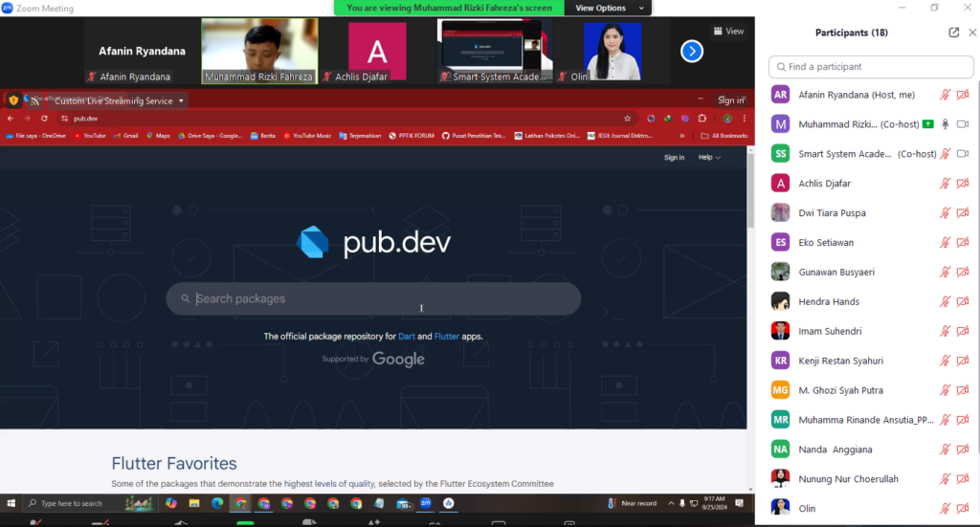The width and height of the screenshot is (980, 527).
Task: Click the taskbar Type here to search box
Action: click(89, 503)
